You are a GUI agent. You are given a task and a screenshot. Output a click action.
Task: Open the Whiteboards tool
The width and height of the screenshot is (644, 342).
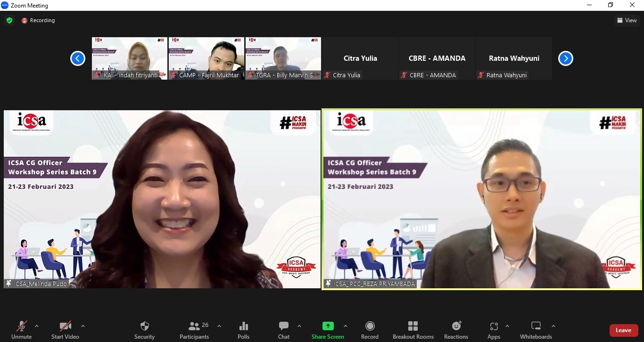pyautogui.click(x=536, y=330)
